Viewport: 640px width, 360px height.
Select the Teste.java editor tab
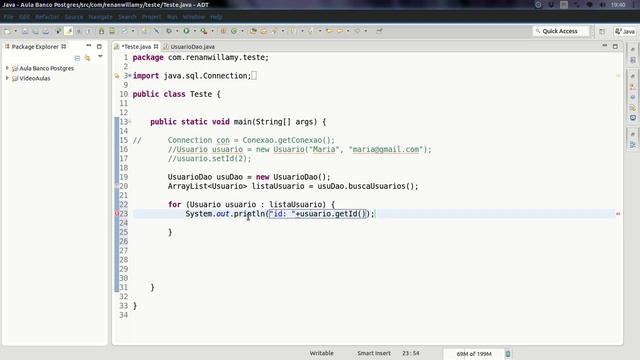coord(136,47)
